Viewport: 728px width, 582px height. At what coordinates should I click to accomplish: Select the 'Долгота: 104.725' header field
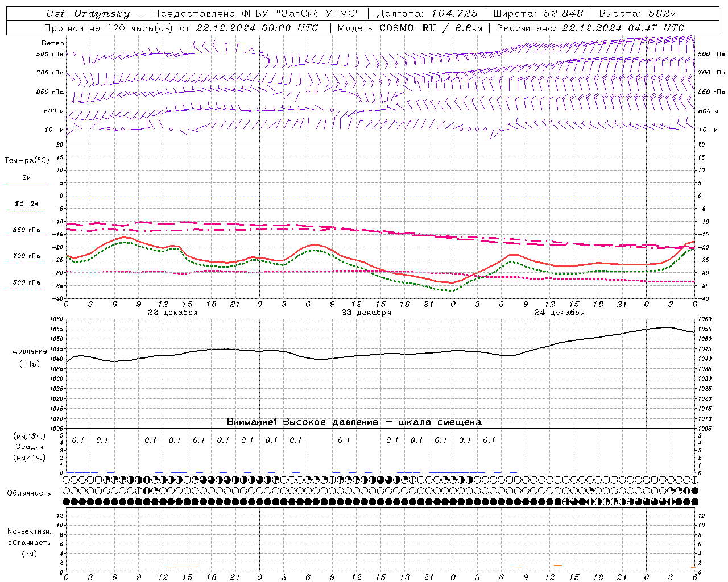tap(427, 14)
